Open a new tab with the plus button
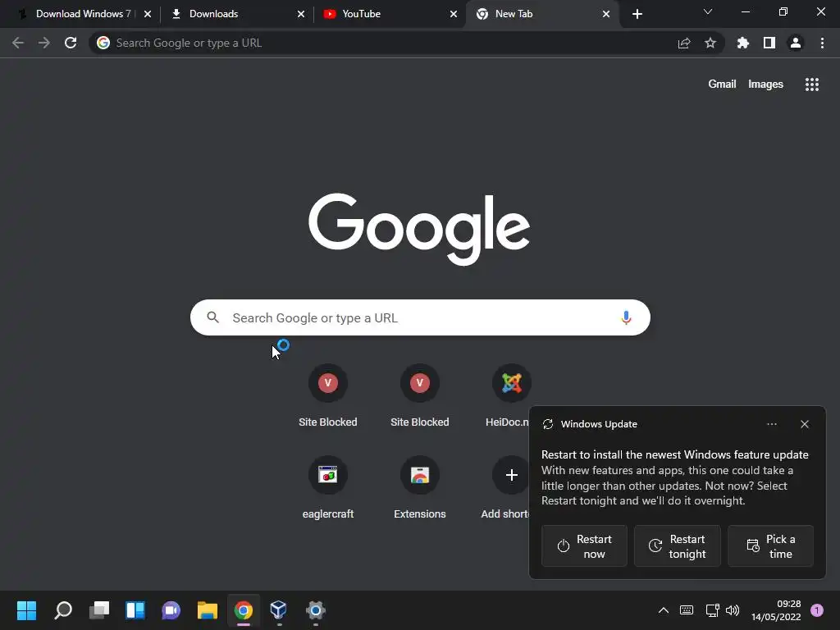The image size is (840, 630). point(637,14)
